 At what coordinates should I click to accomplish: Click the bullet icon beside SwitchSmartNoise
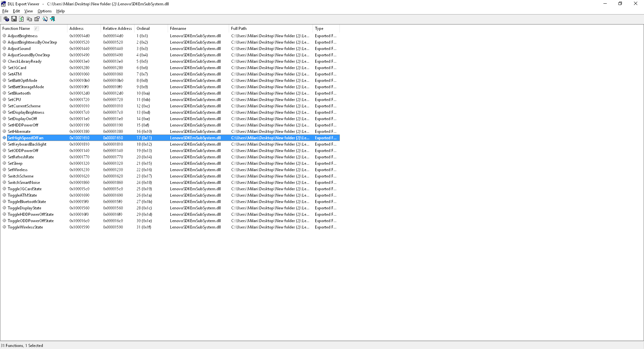click(4, 183)
